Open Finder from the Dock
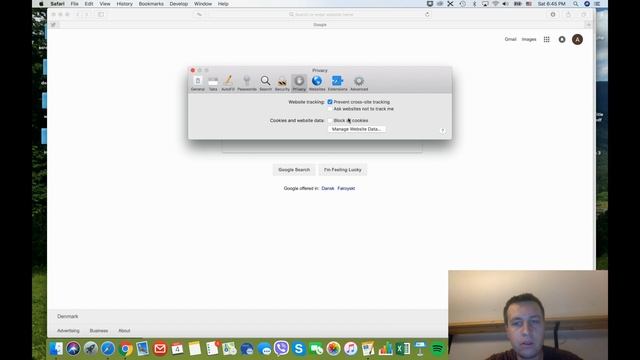This screenshot has height=360, width=640. [56, 349]
